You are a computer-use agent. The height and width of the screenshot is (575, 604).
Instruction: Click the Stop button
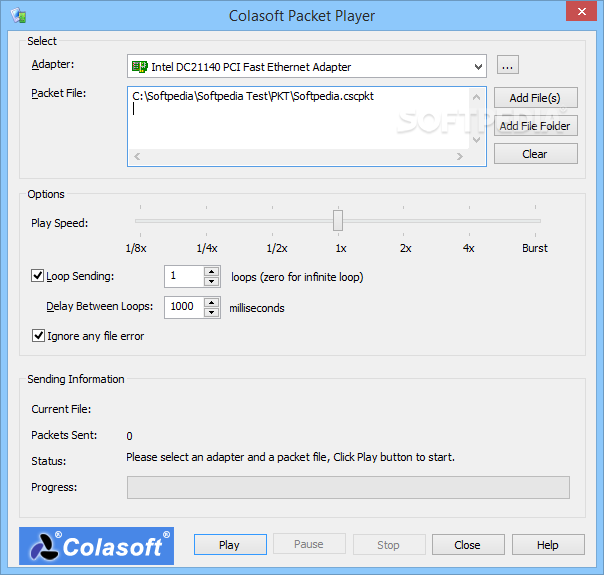389,545
